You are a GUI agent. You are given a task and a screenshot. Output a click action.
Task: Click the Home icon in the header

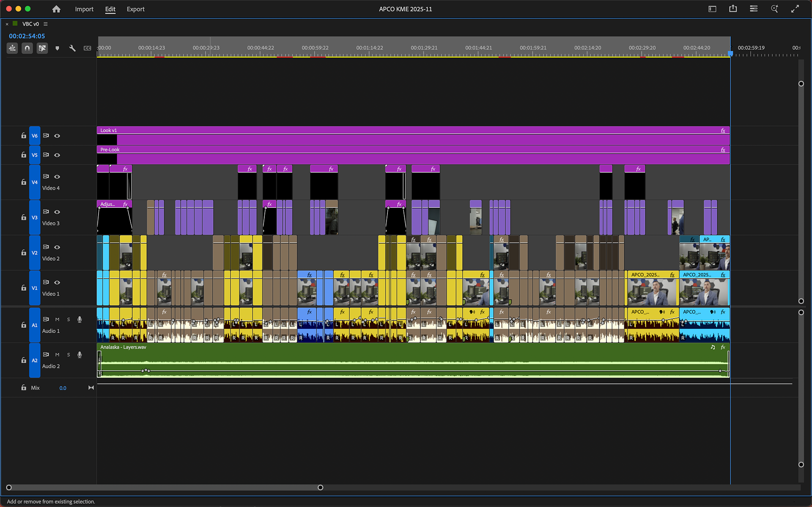(56, 9)
